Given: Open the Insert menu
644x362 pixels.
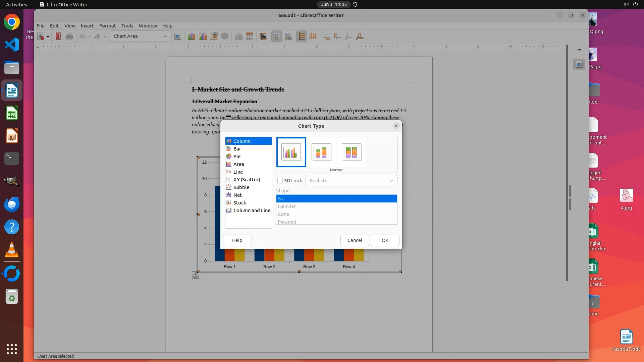Looking at the screenshot, I should (x=87, y=26).
